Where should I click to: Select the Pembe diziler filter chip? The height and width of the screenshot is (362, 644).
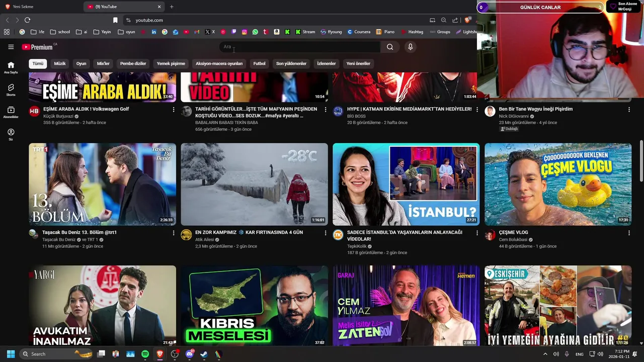click(133, 63)
